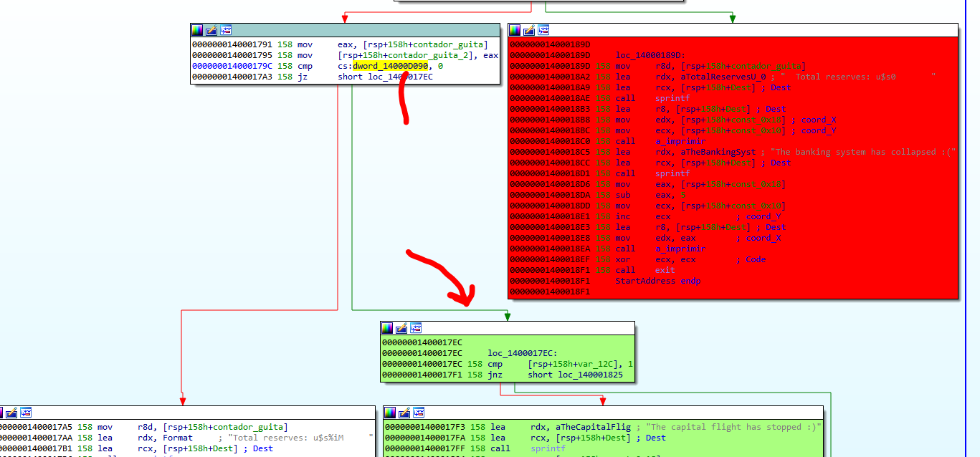Click the third title icon on the top-left block
Viewport: 980px width, 457px height.
click(226, 30)
